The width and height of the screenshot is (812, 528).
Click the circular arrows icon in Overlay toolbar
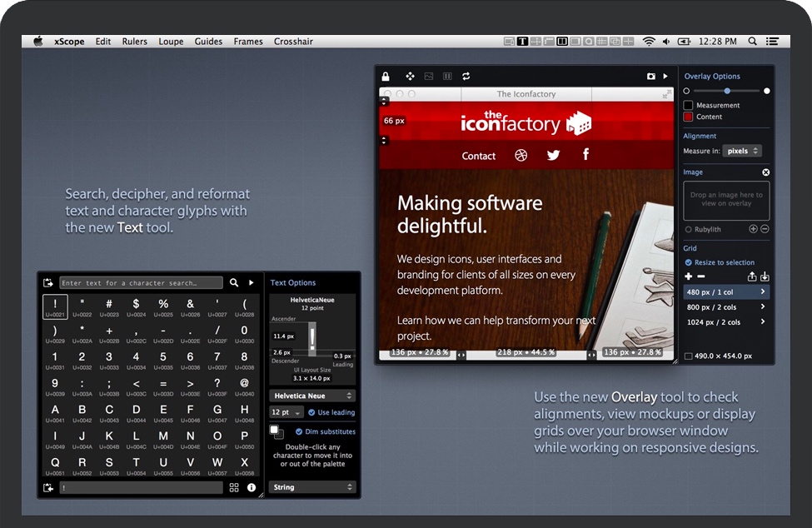pyautogui.click(x=466, y=76)
